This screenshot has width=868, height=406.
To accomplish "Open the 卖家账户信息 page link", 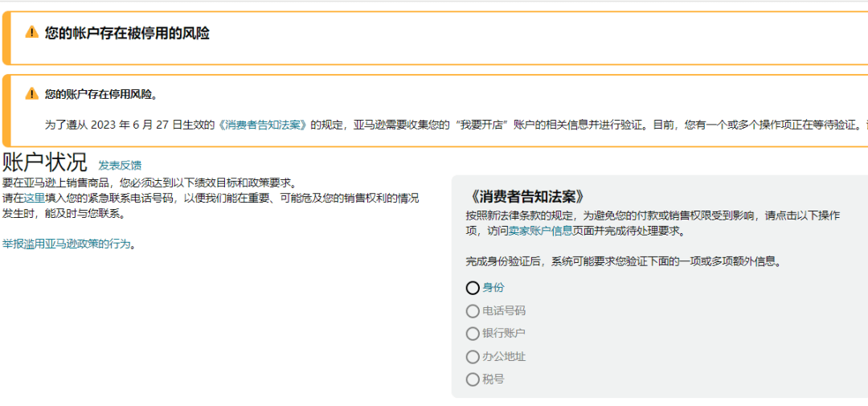I will pyautogui.click(x=540, y=231).
